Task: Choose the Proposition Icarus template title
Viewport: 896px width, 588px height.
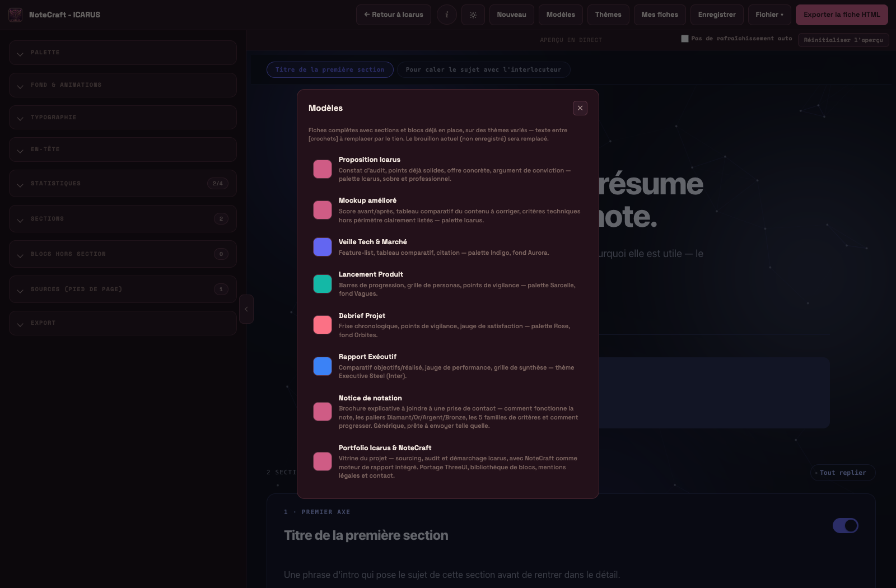Action: pos(370,160)
